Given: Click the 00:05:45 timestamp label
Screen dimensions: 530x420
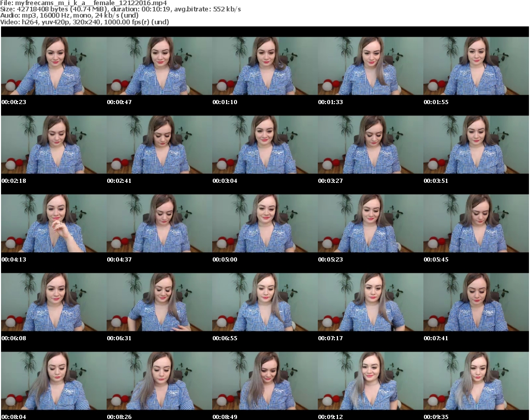Looking at the screenshot, I should [x=436, y=259].
